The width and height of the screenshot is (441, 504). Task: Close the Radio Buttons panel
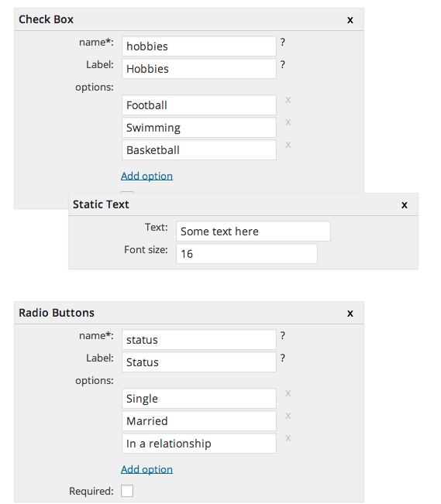click(350, 314)
